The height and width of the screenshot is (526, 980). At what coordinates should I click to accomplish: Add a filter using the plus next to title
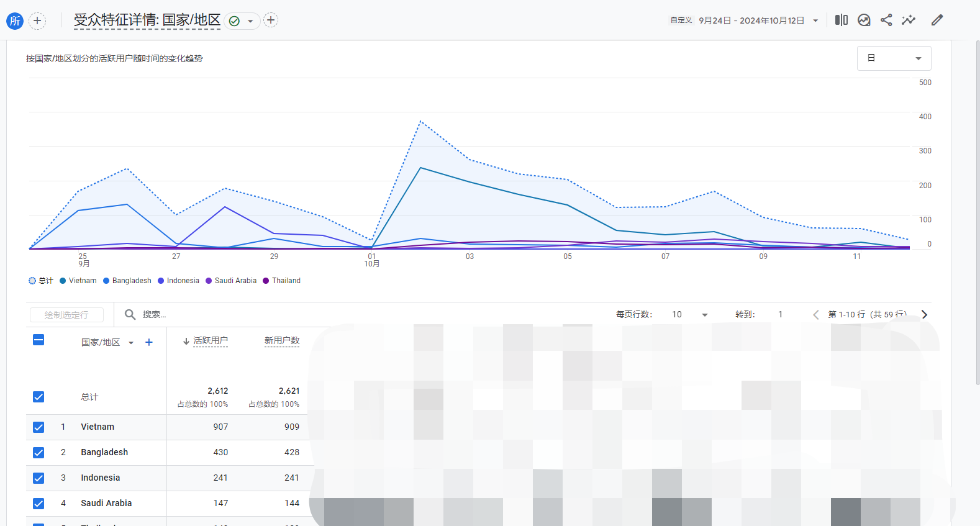(x=271, y=20)
